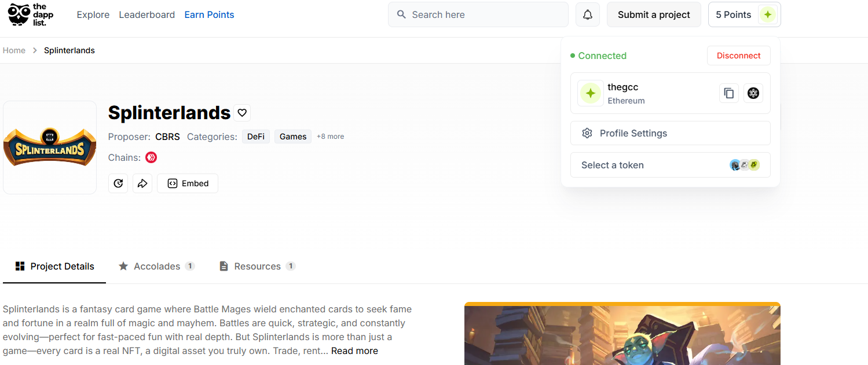Image resolution: width=868 pixels, height=365 pixels.
Task: Click the thegcc profile avatar
Action: (x=590, y=93)
